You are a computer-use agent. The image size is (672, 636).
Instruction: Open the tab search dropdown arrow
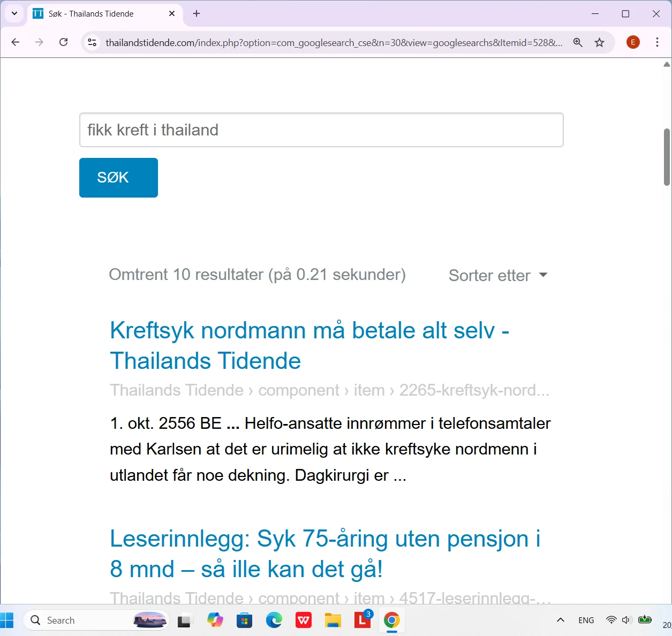click(14, 13)
